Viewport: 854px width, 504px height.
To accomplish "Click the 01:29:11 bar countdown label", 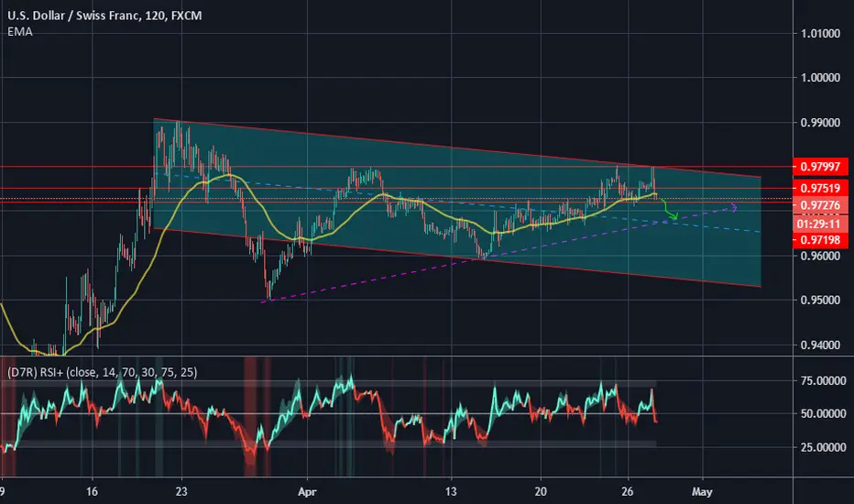I will [x=820, y=224].
